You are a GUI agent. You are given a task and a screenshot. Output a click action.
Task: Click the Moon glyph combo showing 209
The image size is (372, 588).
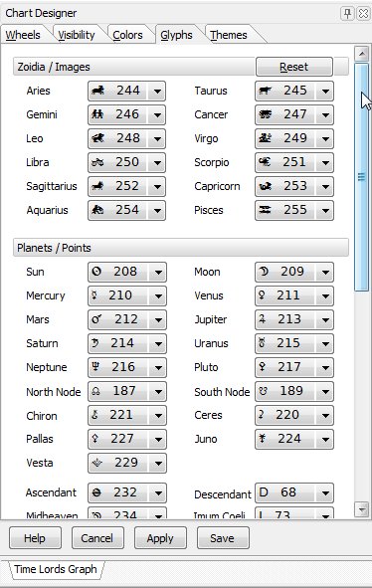click(x=294, y=272)
